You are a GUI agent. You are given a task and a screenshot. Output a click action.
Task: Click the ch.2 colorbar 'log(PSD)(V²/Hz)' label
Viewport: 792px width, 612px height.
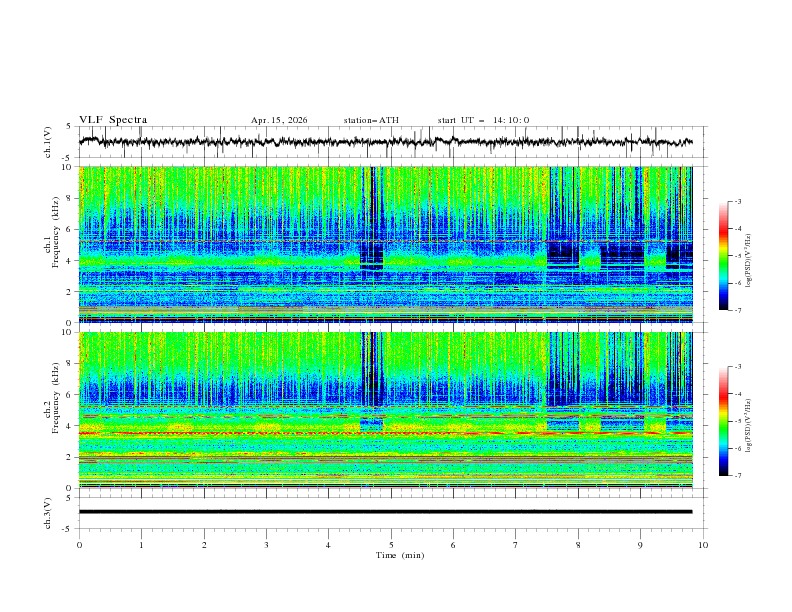[x=749, y=425]
